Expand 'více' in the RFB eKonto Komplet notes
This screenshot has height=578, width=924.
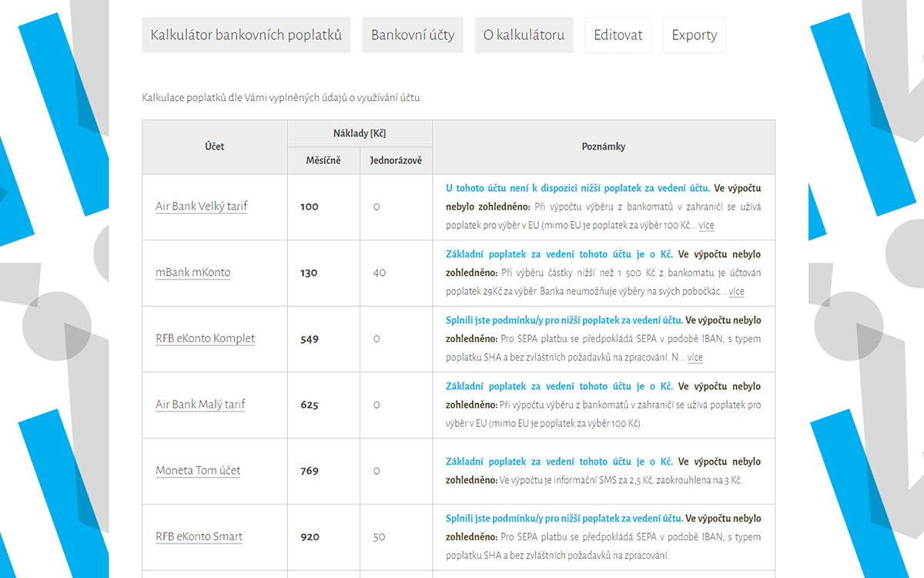[695, 358]
